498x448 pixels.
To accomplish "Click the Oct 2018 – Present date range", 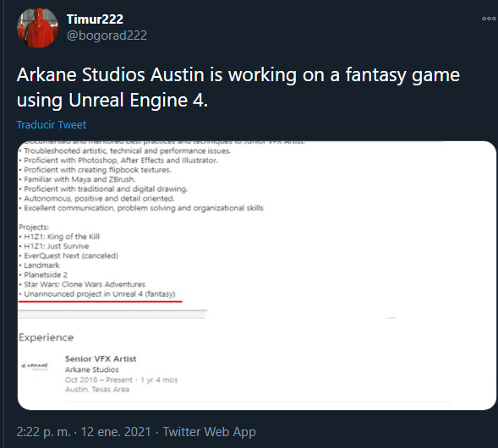I will coord(99,380).
